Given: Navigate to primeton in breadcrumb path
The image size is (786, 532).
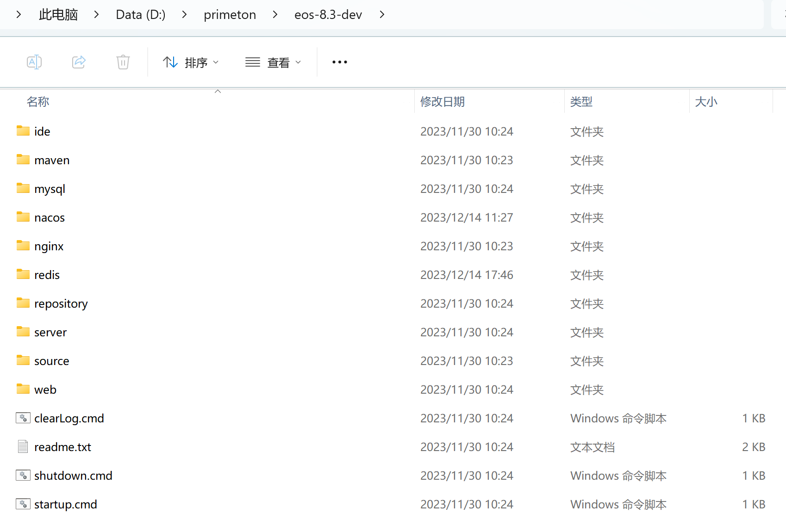Looking at the screenshot, I should (230, 15).
